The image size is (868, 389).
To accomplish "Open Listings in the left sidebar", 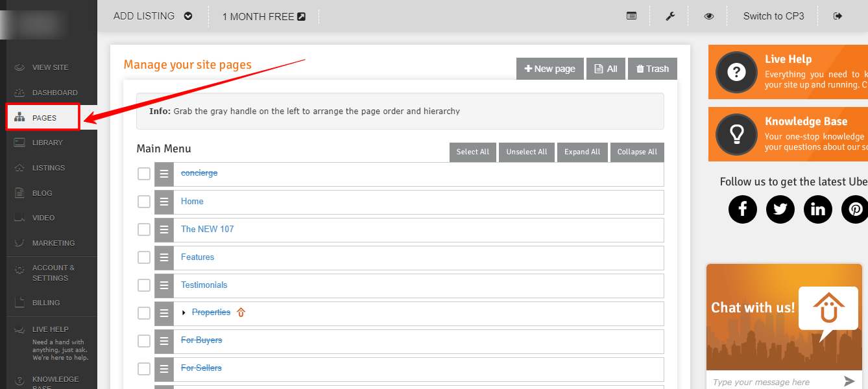I will (49, 168).
